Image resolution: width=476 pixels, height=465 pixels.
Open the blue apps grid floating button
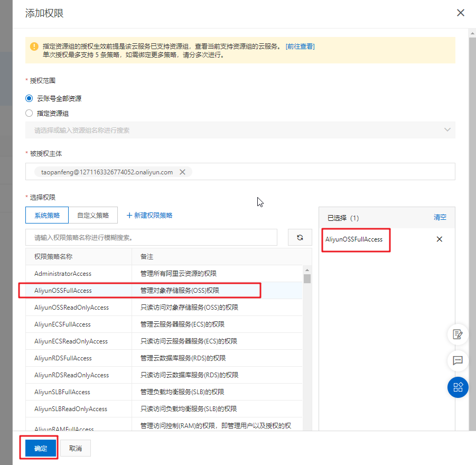pyautogui.click(x=458, y=387)
